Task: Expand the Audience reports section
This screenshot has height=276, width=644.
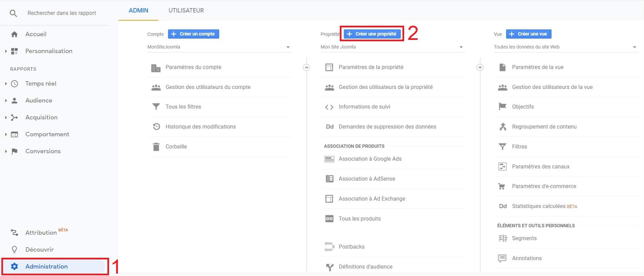Action: 6,100
